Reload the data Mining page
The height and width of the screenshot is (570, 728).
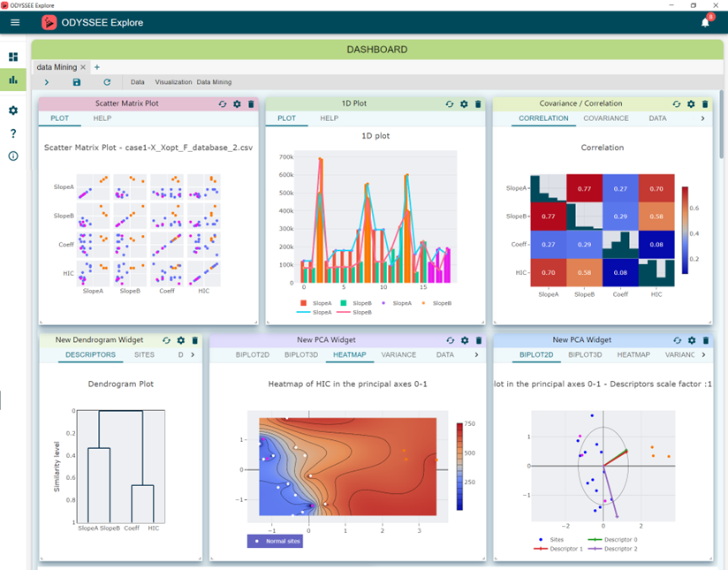coord(107,81)
